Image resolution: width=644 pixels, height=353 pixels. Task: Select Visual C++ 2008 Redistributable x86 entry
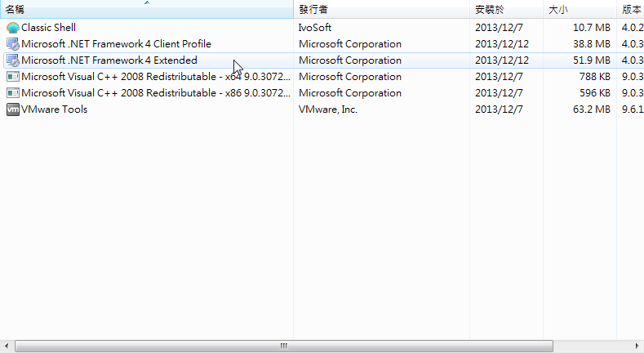[x=156, y=93]
